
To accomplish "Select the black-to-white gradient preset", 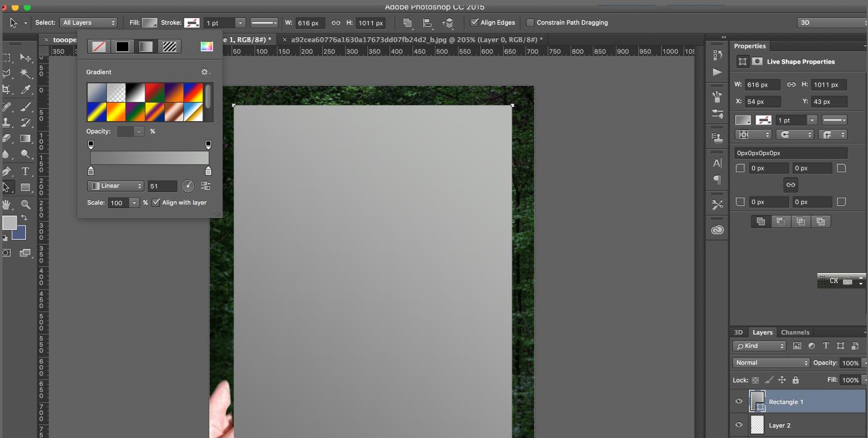I will pos(135,93).
